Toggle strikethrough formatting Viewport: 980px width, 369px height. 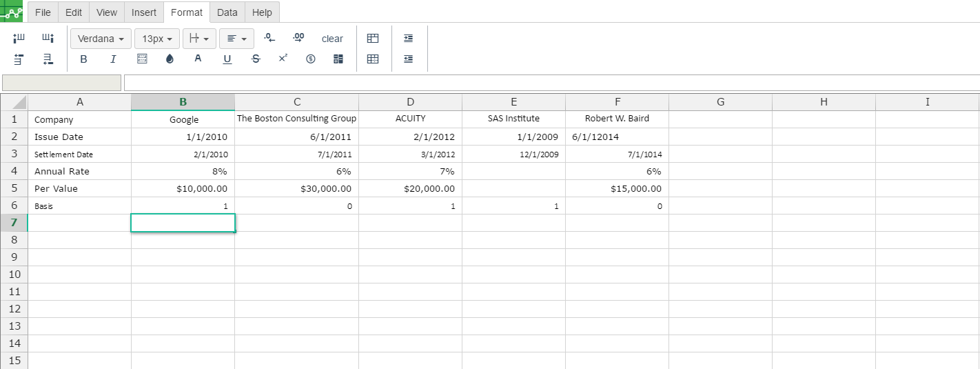(x=256, y=59)
